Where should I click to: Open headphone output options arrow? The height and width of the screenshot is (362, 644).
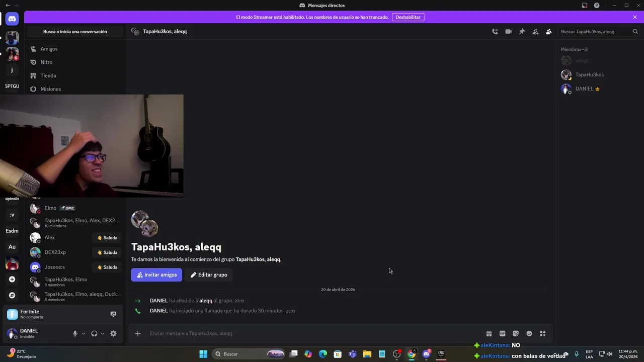tap(103, 333)
